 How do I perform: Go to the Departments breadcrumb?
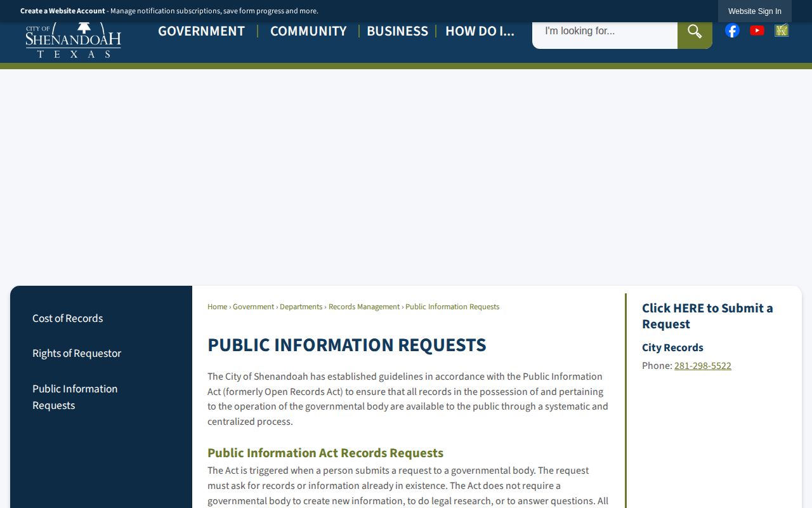click(x=301, y=307)
